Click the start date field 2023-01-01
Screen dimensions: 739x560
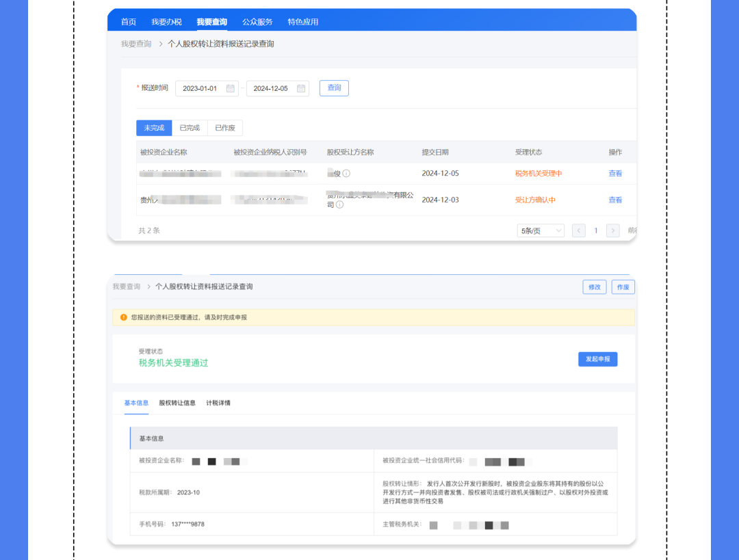tap(207, 88)
